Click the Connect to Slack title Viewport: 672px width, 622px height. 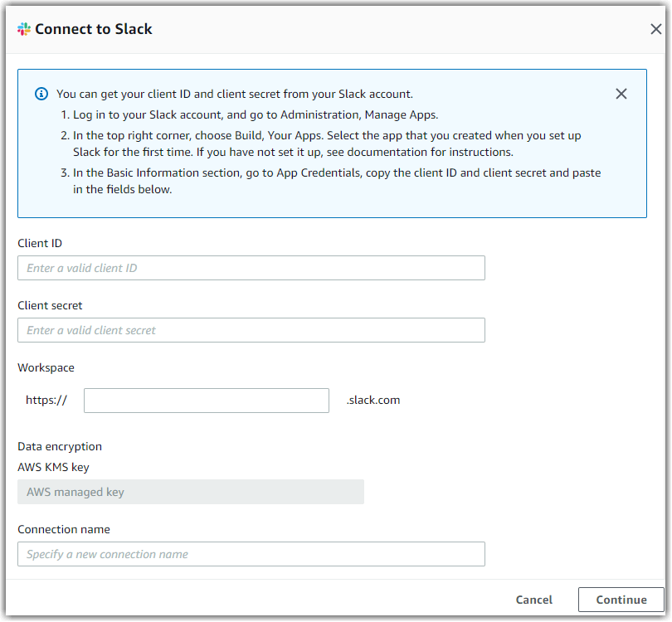point(92,28)
